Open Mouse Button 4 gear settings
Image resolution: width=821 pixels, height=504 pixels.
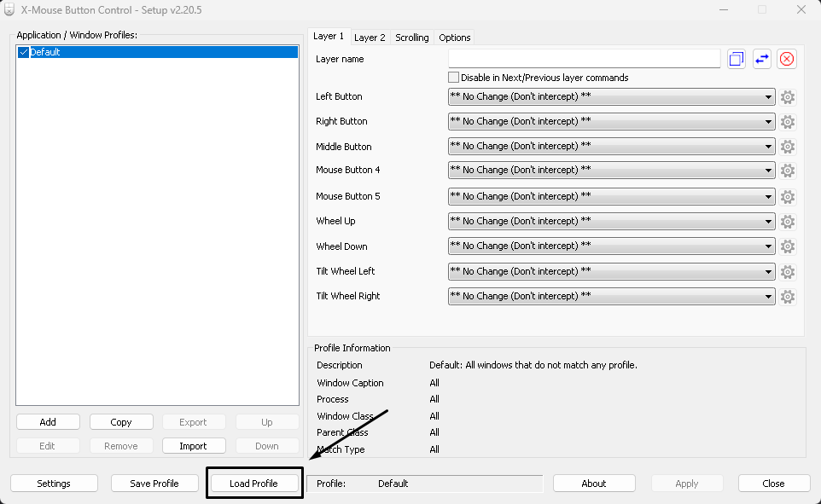click(x=788, y=171)
